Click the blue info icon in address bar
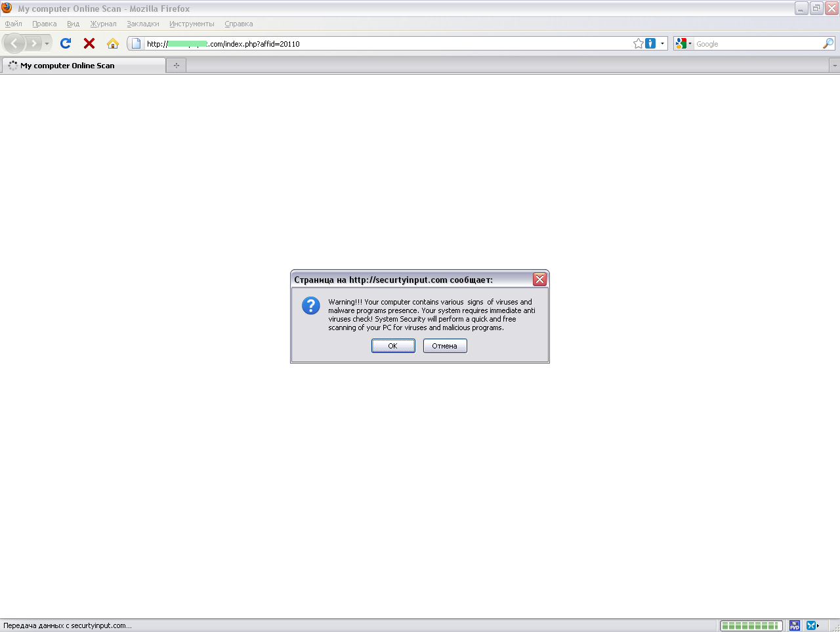840x632 pixels. [650, 43]
